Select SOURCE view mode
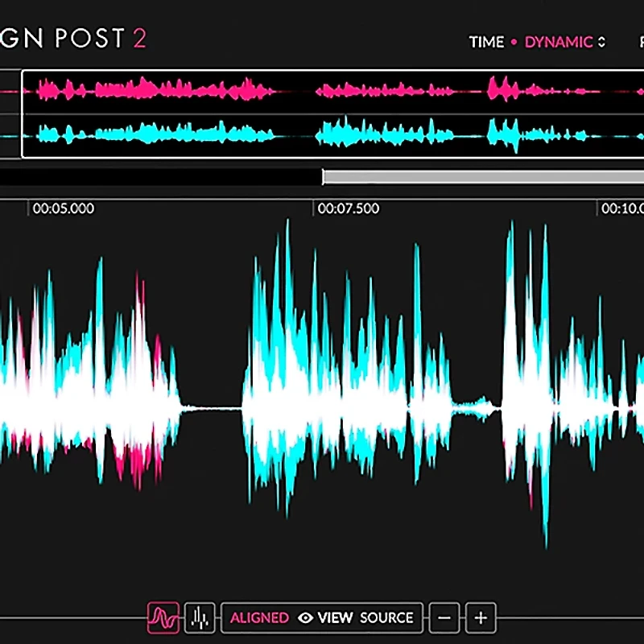The width and height of the screenshot is (644, 644). coord(386,618)
